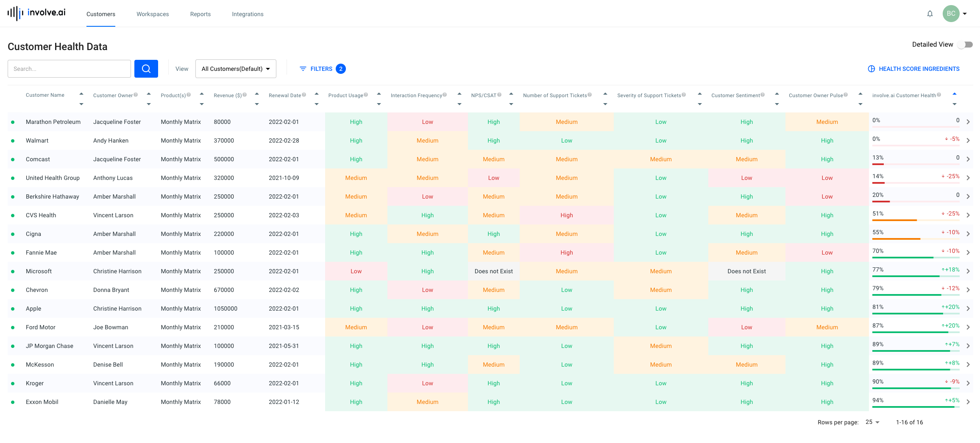The image size is (980, 443).
Task: Show info tooltip for Revenue ($) column
Action: [245, 95]
